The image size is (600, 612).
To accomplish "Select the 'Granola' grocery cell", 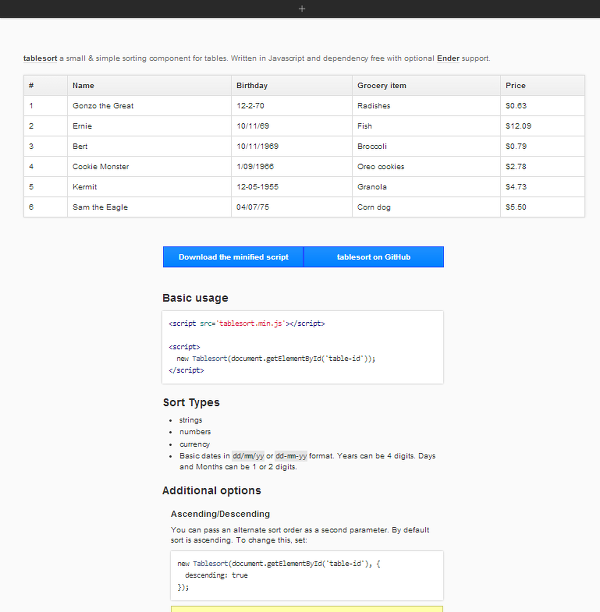I will click(x=427, y=187).
